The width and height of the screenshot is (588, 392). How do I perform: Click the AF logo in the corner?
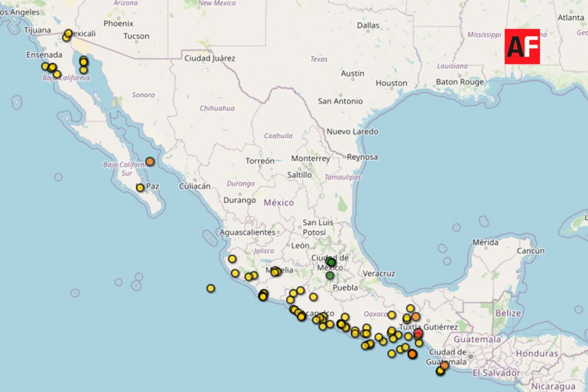coord(522,46)
